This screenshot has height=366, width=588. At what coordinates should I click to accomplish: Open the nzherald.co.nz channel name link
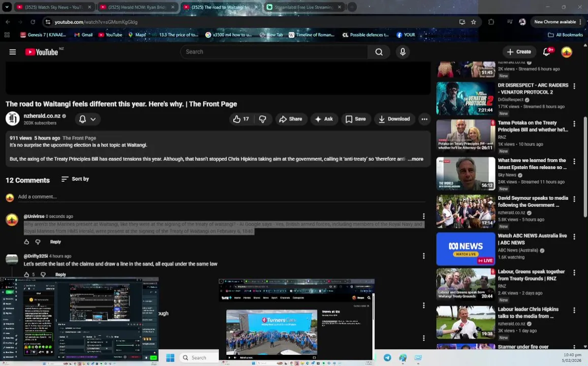pyautogui.click(x=42, y=116)
